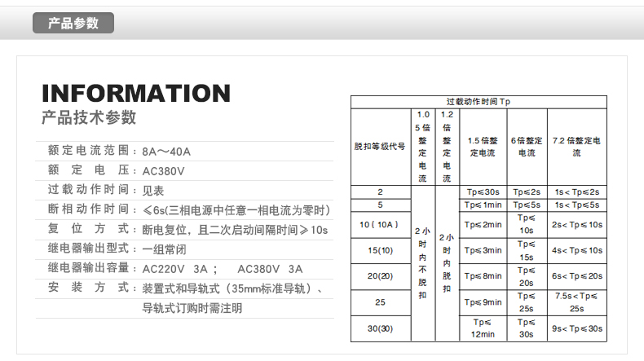Click the 6倍整定电流 column header
The image size is (644, 361).
click(x=527, y=147)
